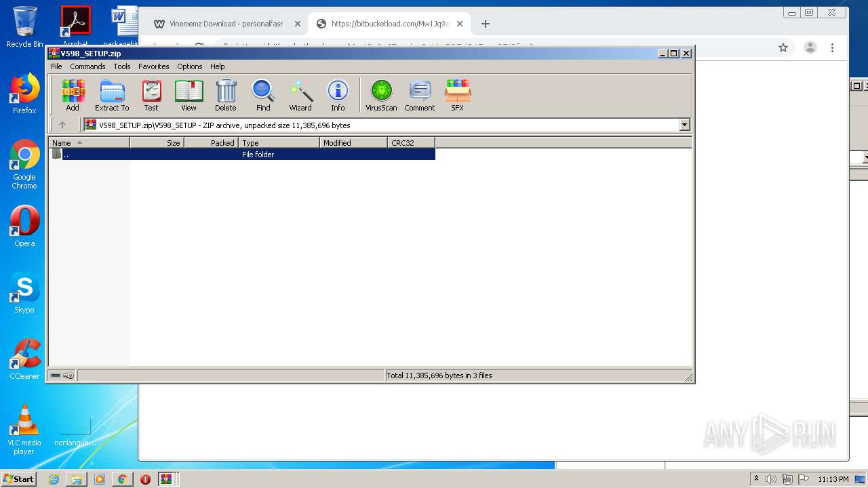Viewport: 868px width, 488px height.
Task: Open Chrome three-dot menu
Action: pos(832,47)
